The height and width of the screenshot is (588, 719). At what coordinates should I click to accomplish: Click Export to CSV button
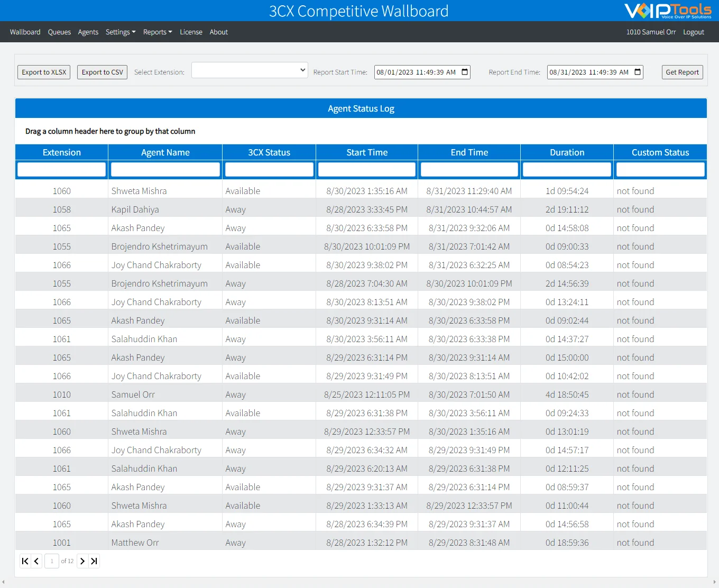click(102, 72)
